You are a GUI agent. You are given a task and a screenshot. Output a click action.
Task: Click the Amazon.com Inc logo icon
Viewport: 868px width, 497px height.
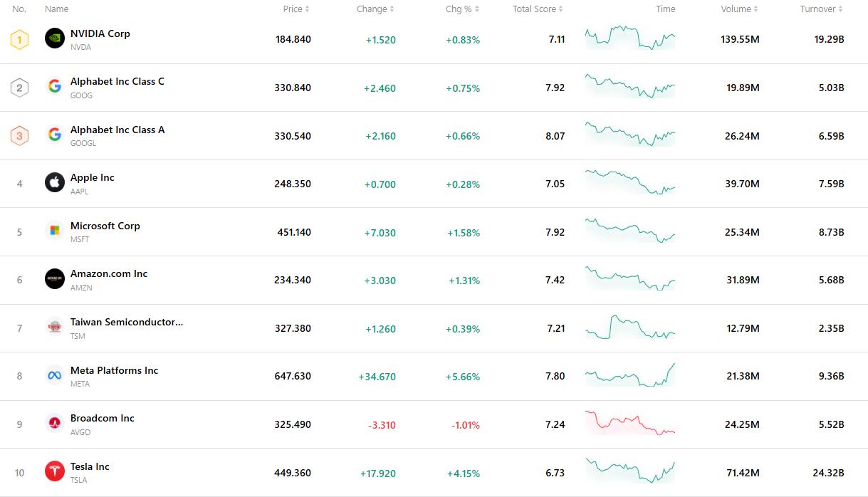tap(55, 279)
